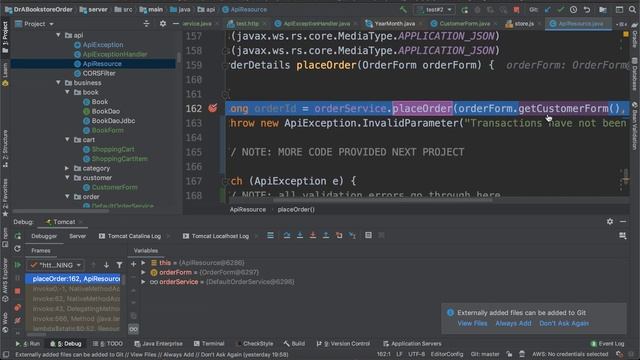Select ApiExceptionHandler in project tree
The image size is (640, 360).
coord(115,54)
